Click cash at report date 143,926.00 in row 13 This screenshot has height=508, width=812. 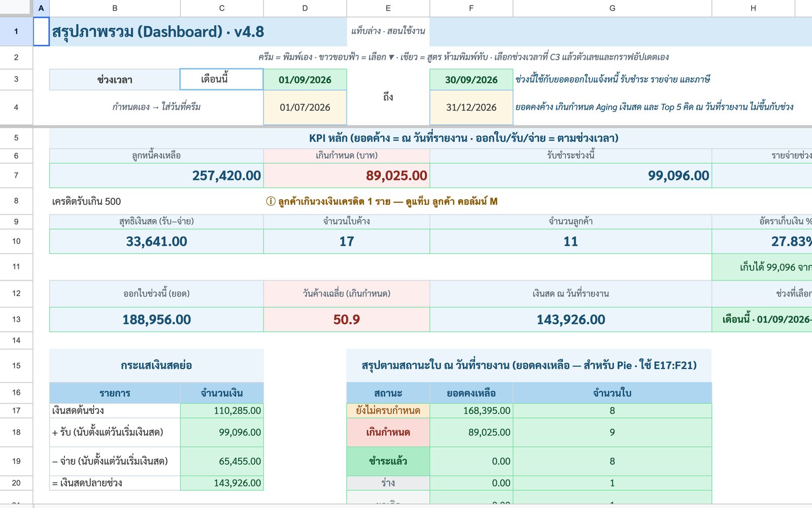click(x=571, y=320)
